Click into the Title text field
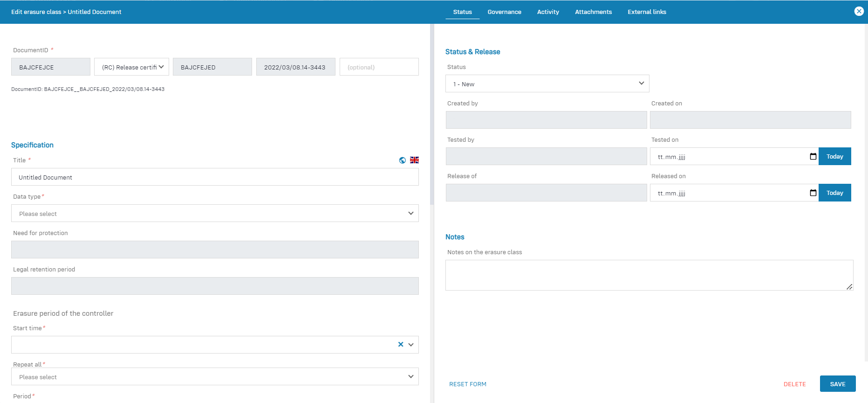The image size is (868, 403). (215, 177)
